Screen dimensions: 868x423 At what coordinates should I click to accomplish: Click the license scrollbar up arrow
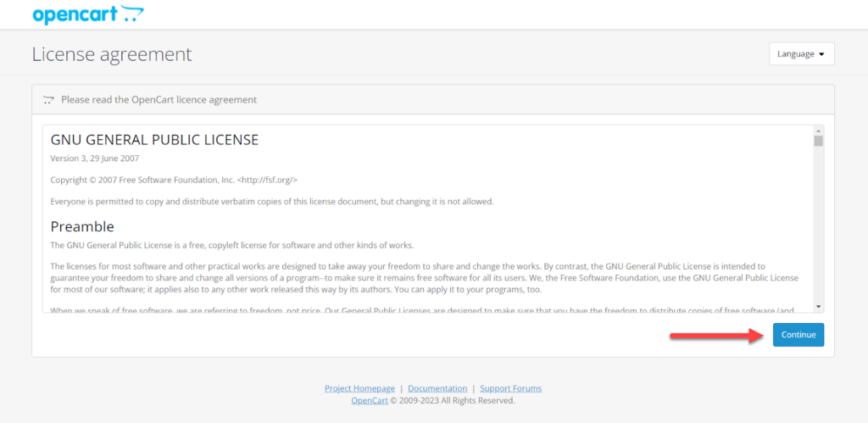(818, 130)
